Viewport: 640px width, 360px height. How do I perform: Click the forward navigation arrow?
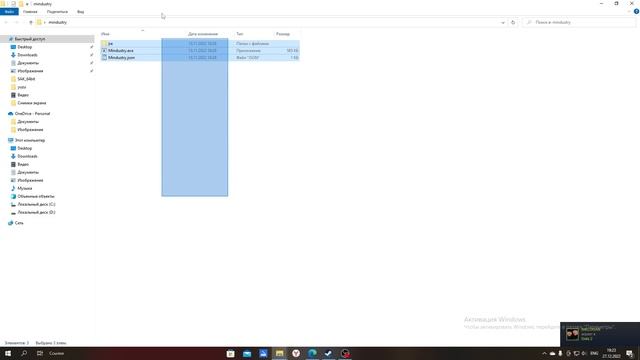[17, 22]
